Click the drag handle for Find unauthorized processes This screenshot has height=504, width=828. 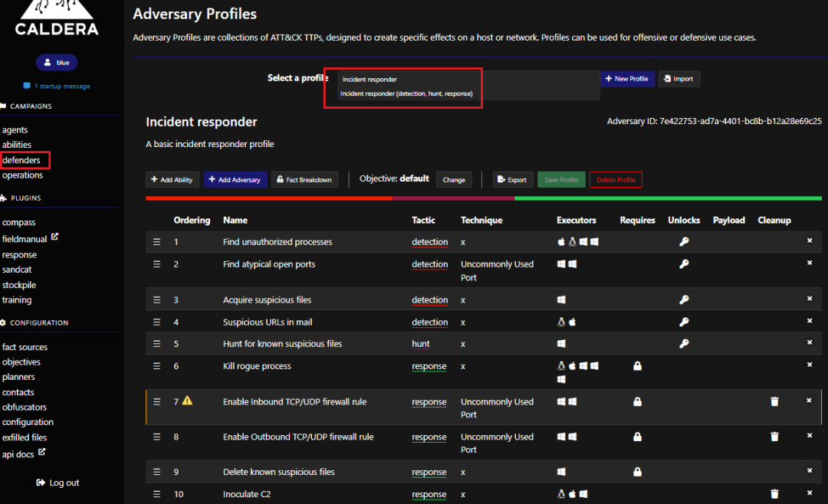pos(157,242)
